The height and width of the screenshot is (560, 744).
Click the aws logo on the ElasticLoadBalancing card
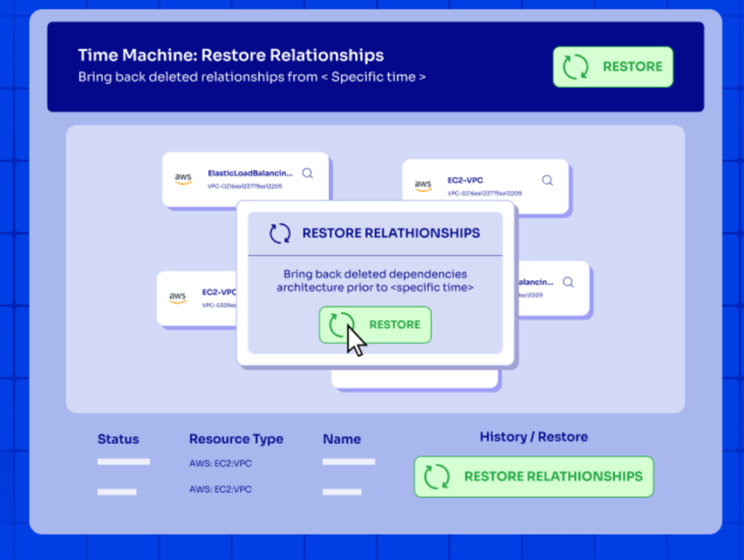182,178
